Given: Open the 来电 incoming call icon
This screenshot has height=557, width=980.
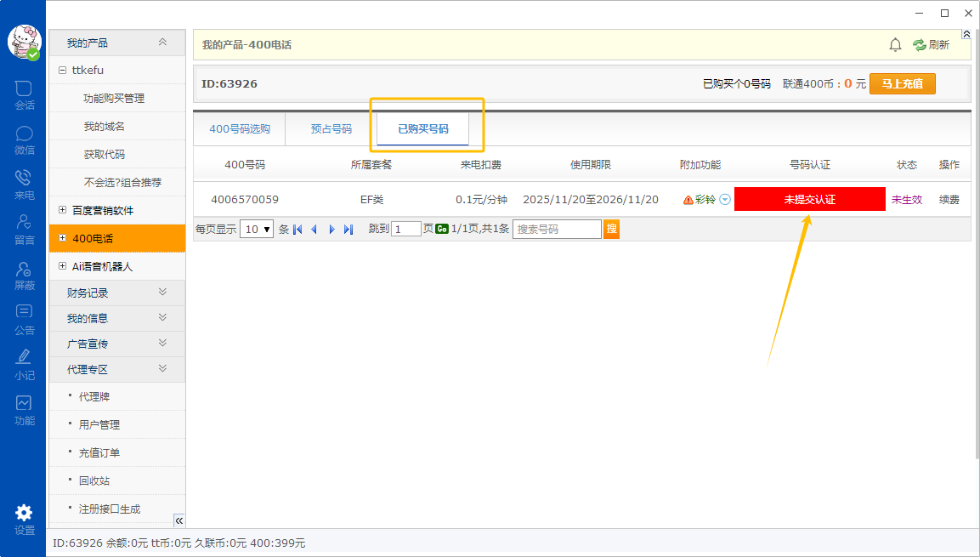Looking at the screenshot, I should (24, 185).
